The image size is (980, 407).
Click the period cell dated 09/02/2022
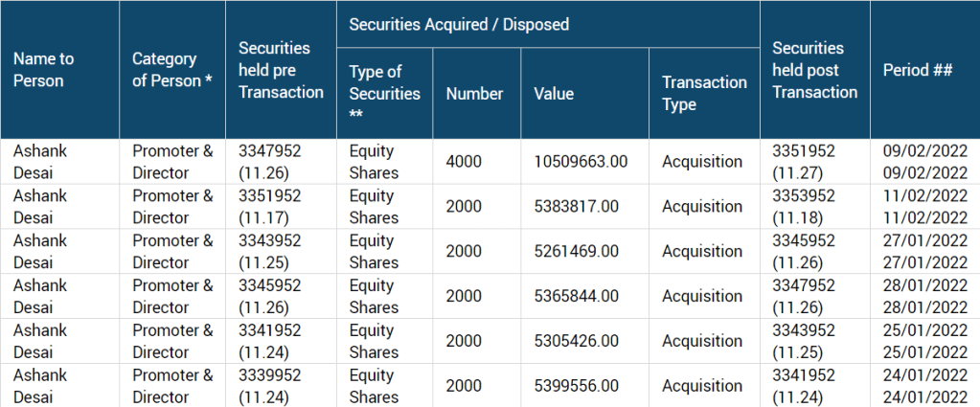tap(924, 162)
